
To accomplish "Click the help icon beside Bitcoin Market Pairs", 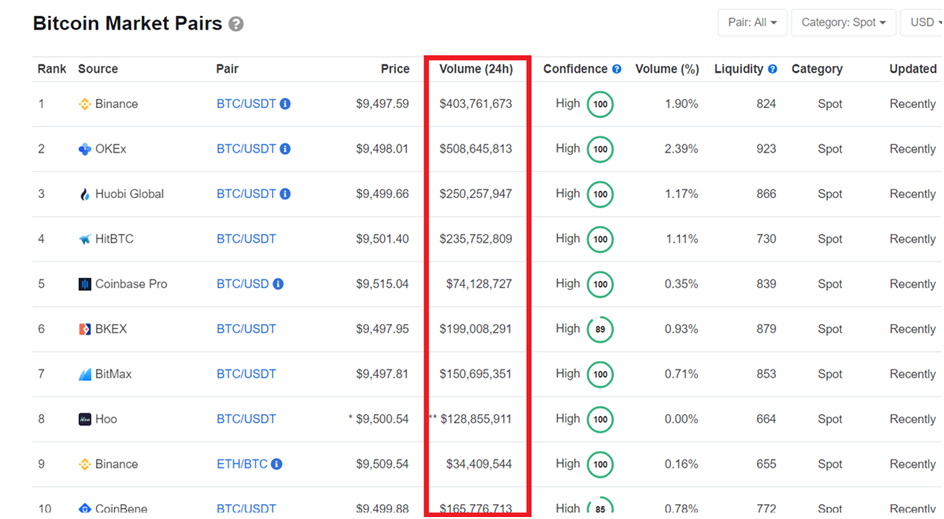I will click(236, 24).
